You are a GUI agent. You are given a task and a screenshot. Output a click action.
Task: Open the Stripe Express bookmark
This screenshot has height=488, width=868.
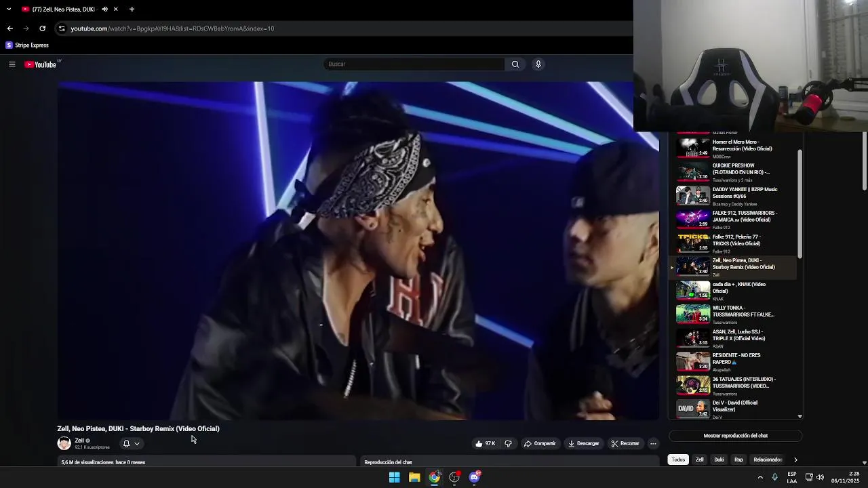[27, 45]
